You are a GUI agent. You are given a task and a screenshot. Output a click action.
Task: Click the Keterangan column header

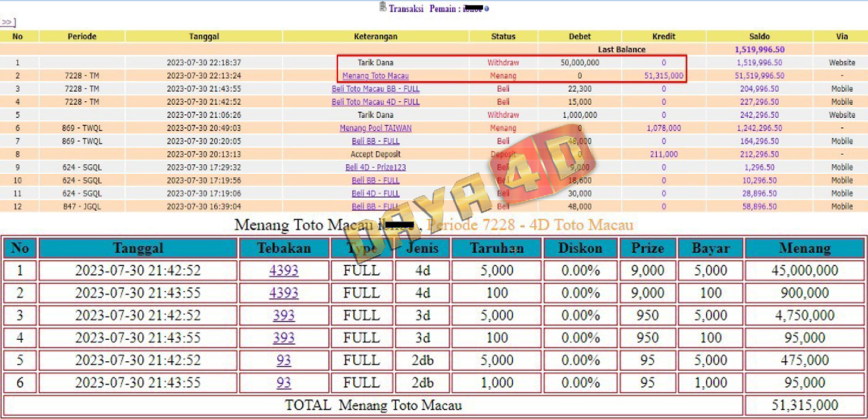375,36
